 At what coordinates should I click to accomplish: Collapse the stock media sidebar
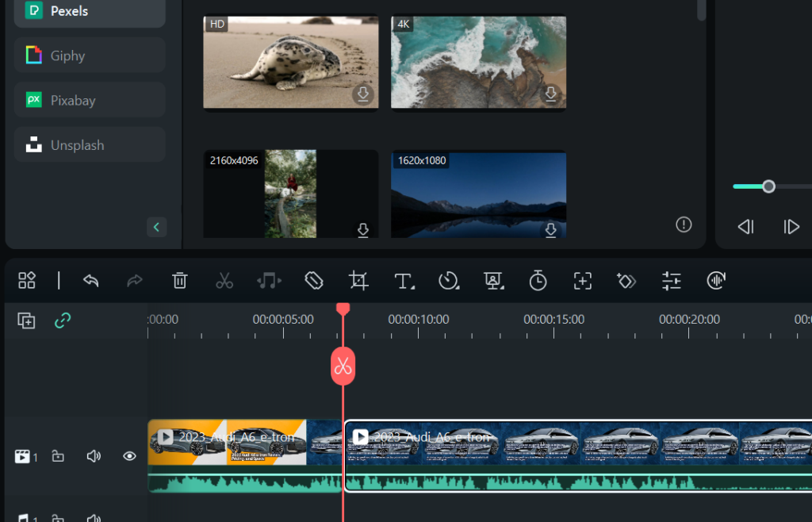point(156,227)
